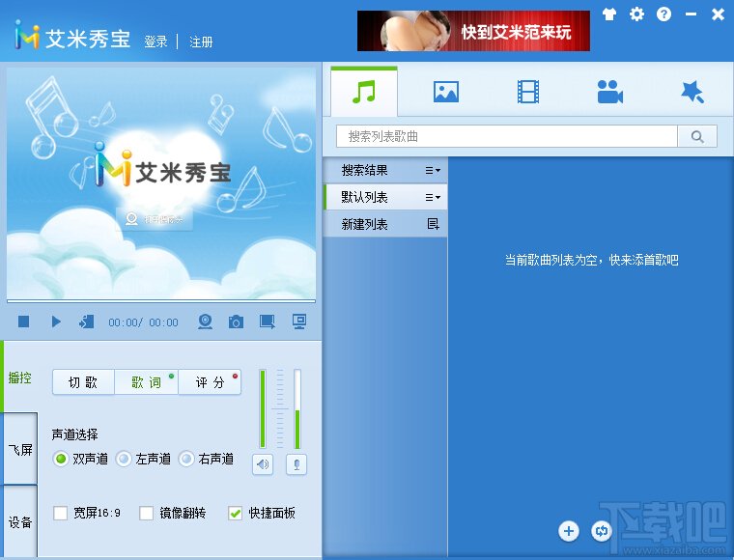This screenshot has width=734, height=560.
Task: Open the 快到艾米范来玩 banner ad
Action: coord(473,30)
